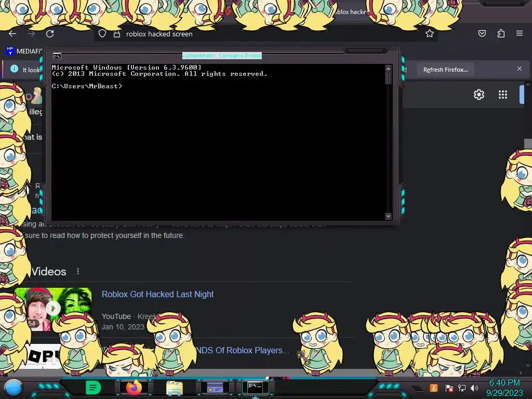Open the network status tray icon
Image resolution: width=532 pixels, height=399 pixels.
coord(462,388)
